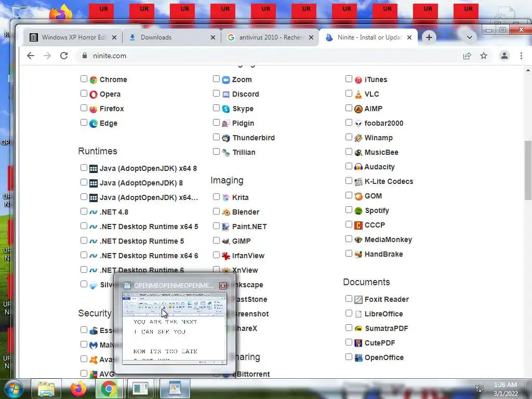The image size is (532, 399).
Task: Click the MediaMonkey icon
Action: click(358, 240)
